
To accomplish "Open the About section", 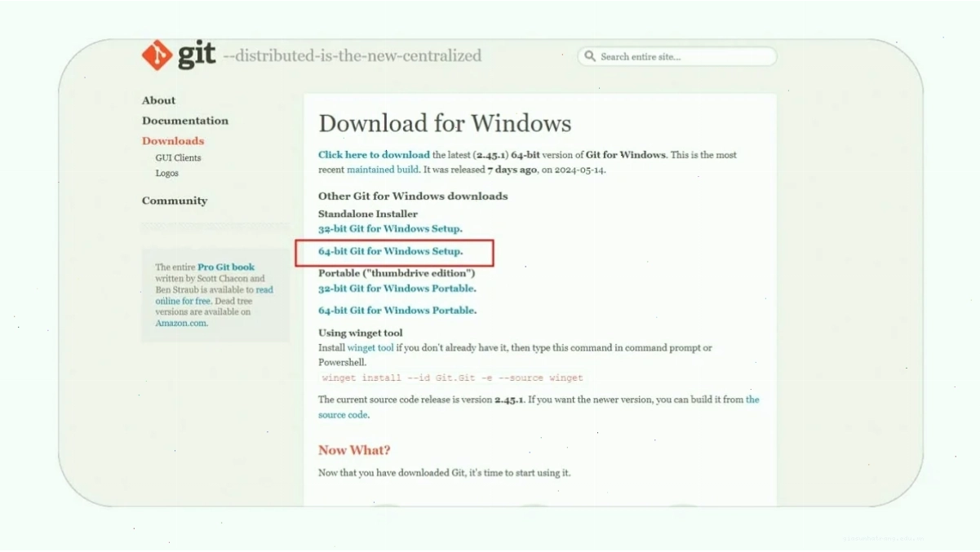I will click(x=158, y=100).
